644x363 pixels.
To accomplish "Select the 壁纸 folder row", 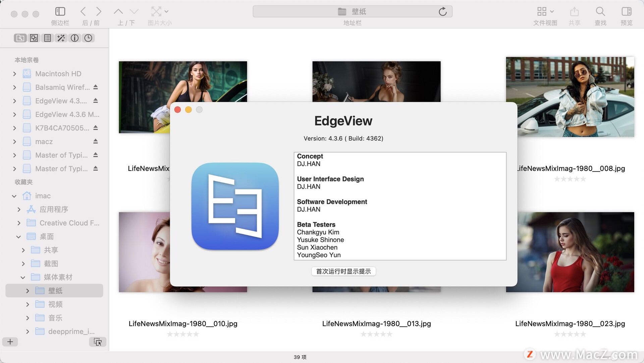I will [54, 291].
